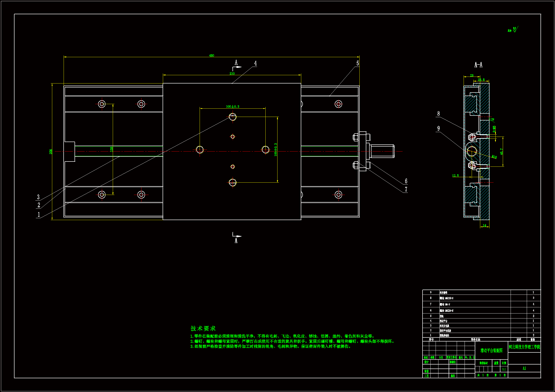Screen dimensions: 555x392
Task: Click part balloon number 5
Action: tap(357, 63)
